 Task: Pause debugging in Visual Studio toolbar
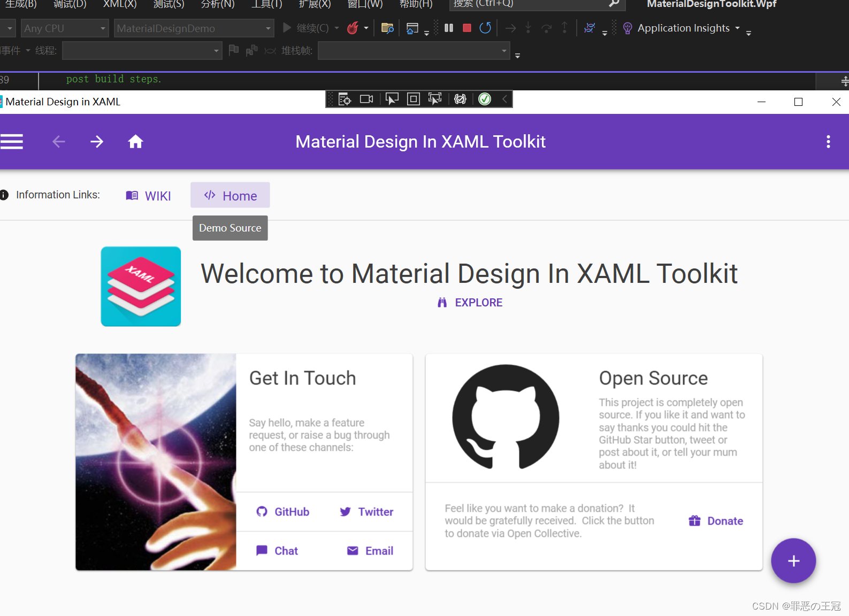[449, 28]
